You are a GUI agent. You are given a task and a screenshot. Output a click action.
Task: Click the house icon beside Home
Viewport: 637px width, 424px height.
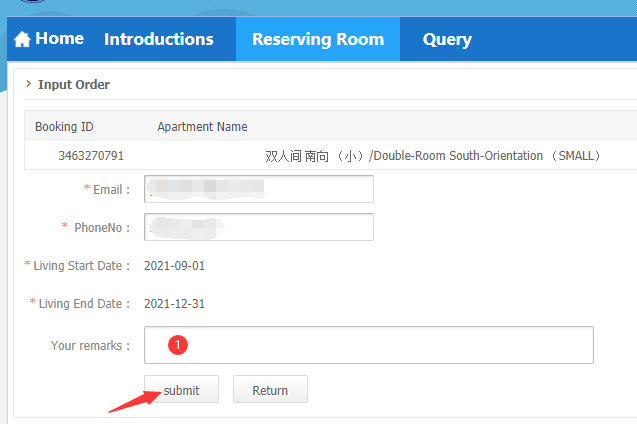click(22, 40)
